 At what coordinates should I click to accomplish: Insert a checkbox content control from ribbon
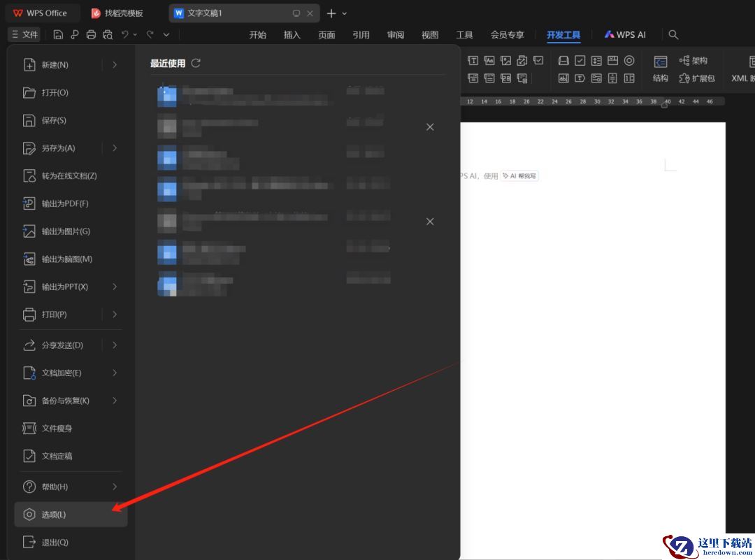pyautogui.click(x=538, y=61)
